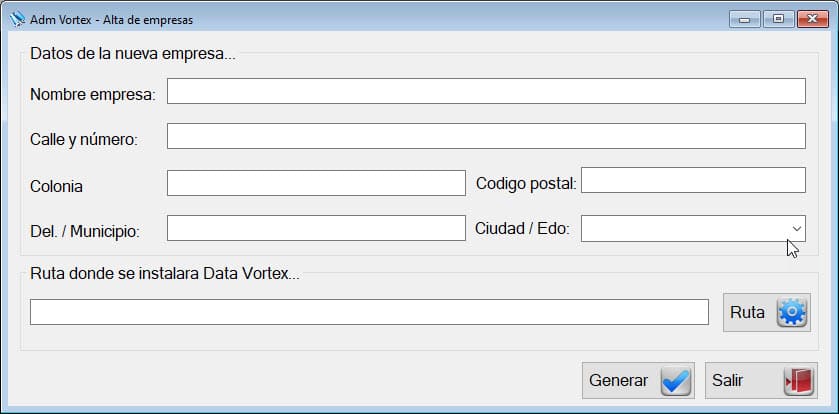
Task: Minimize the Alta de empresas window
Action: point(744,19)
